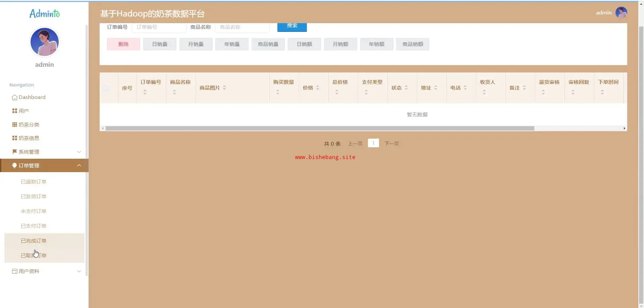Click the Dashboard home icon in sidebar

[x=14, y=97]
